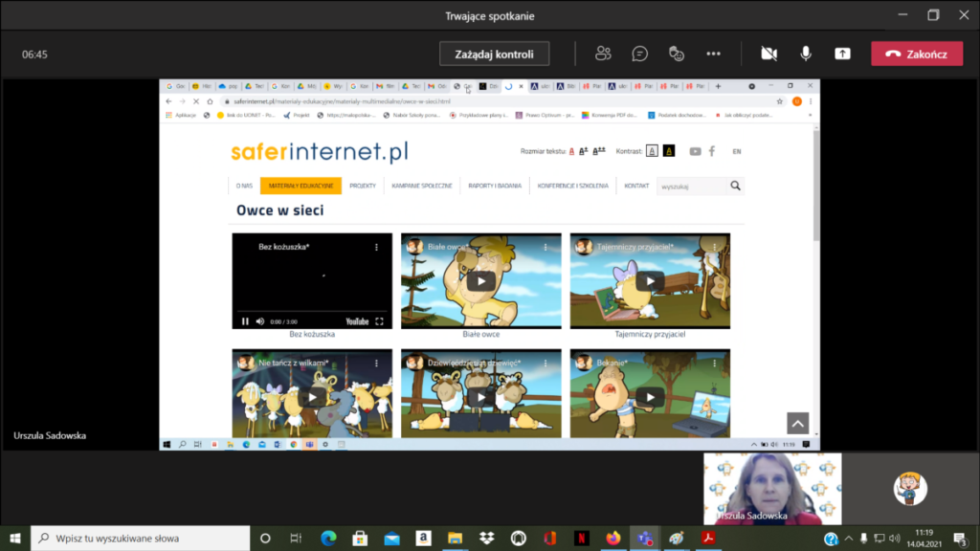Mute the microphone in meeting toolbar
This screenshot has width=980, height=551.
pos(806,54)
